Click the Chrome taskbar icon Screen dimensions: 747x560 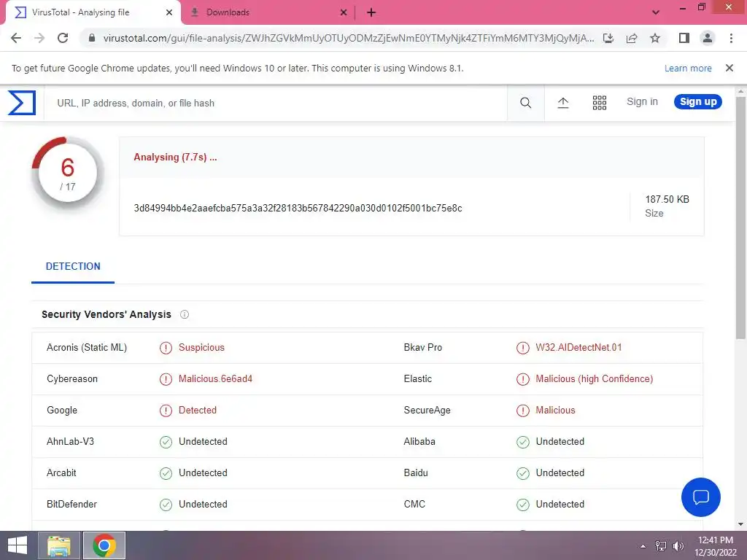click(104, 545)
